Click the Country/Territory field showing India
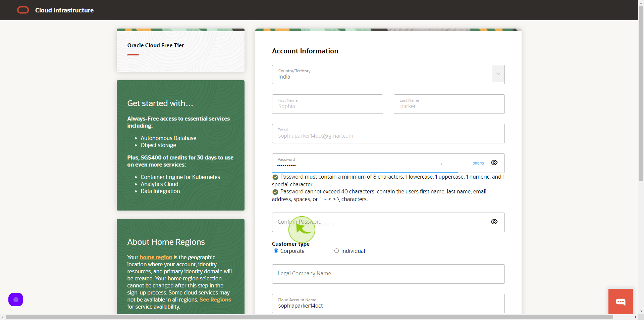The width and height of the screenshot is (644, 320). 388,75
